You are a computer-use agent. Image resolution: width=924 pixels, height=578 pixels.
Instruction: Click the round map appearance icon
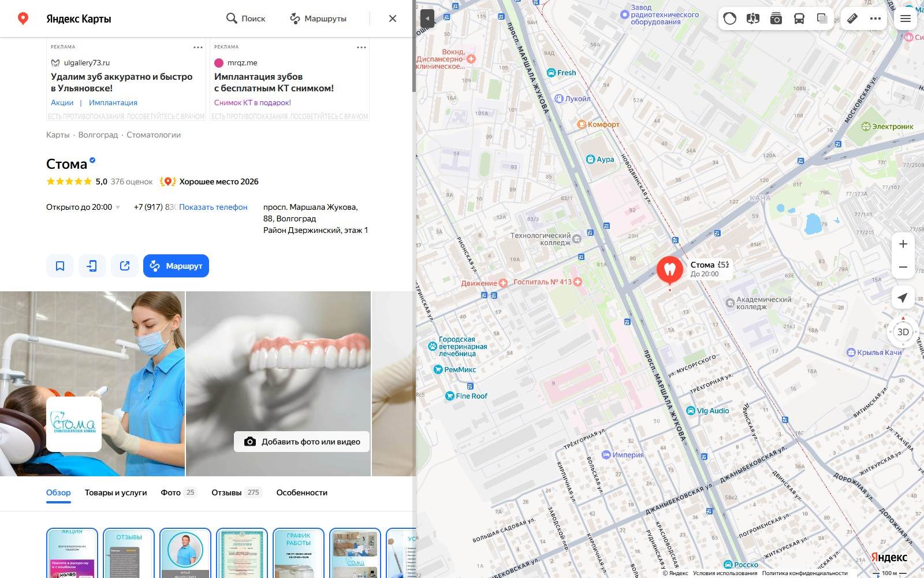[730, 18]
